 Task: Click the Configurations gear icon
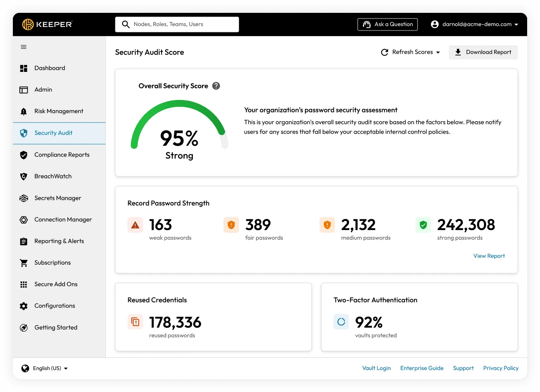24,306
